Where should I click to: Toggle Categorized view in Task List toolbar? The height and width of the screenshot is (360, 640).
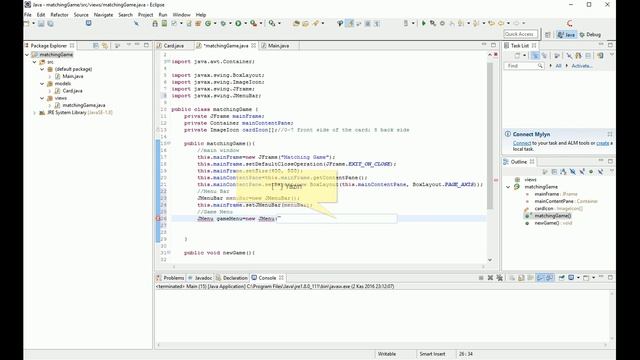coord(535,56)
